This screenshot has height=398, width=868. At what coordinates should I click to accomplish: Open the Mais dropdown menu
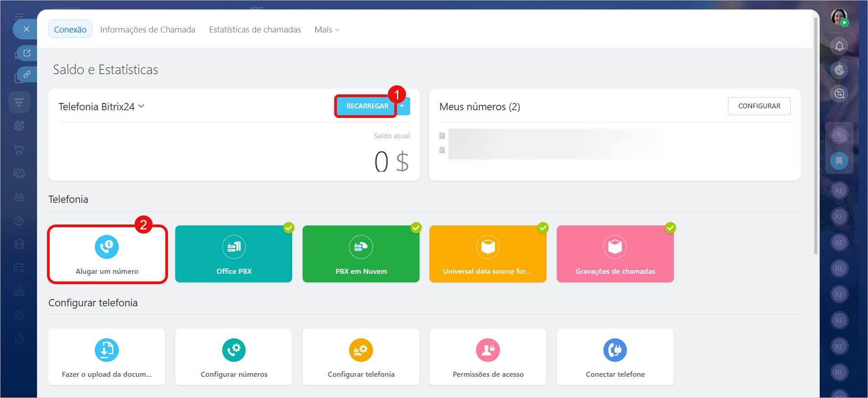click(x=327, y=30)
